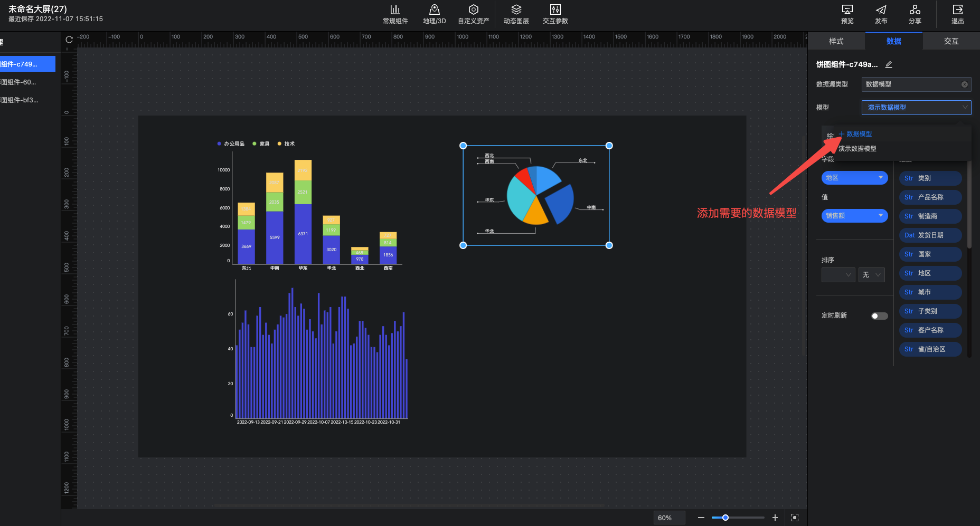Switch to the 样式 style tab
The image size is (980, 526).
pyautogui.click(x=836, y=41)
